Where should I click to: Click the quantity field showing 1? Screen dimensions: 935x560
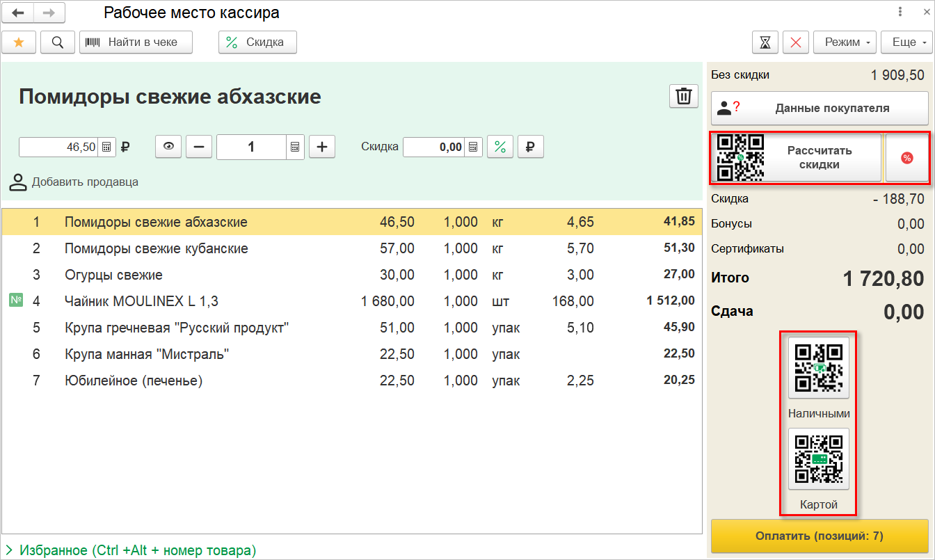(x=251, y=147)
